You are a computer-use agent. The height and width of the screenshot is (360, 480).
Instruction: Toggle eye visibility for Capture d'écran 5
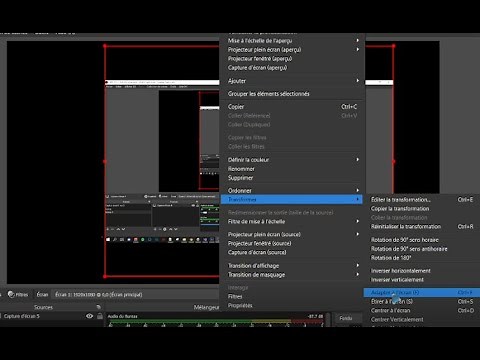point(89,316)
